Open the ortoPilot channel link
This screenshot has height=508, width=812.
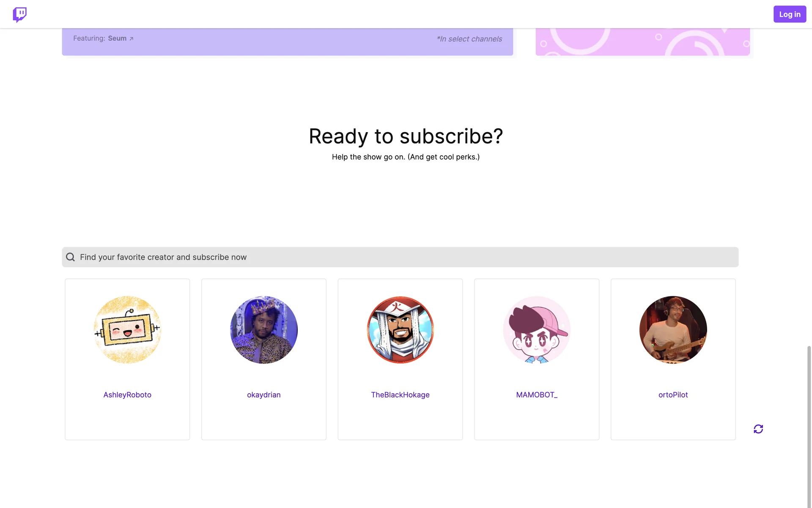click(673, 395)
